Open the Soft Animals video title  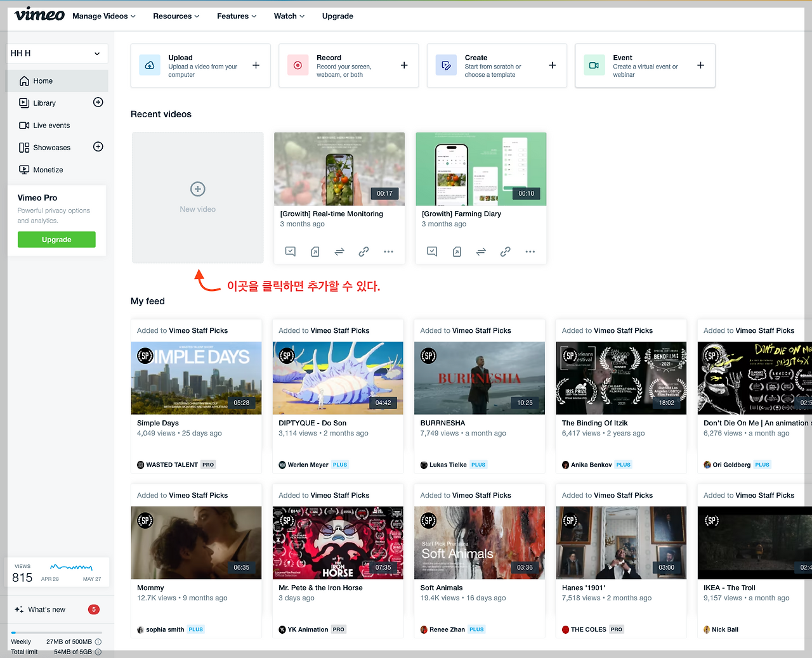(x=442, y=588)
